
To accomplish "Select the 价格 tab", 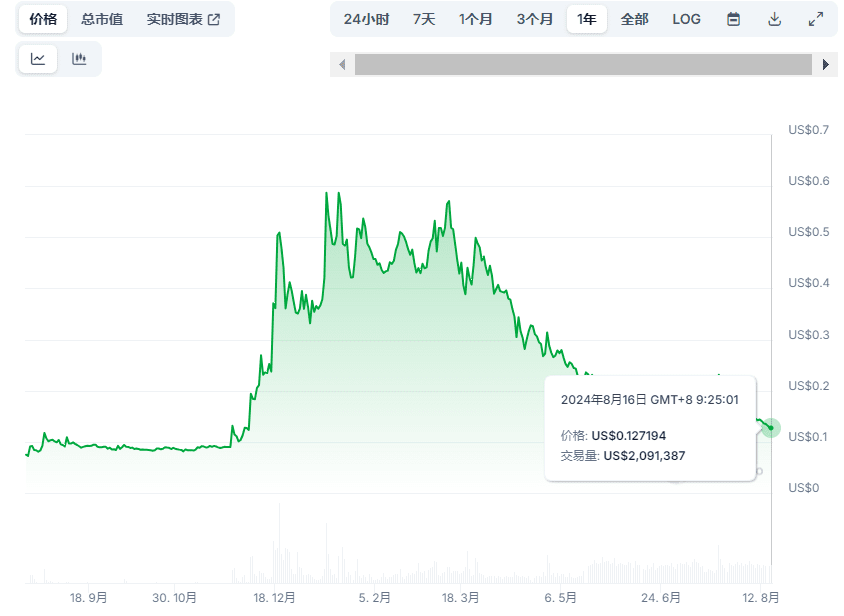I will 43,19.
